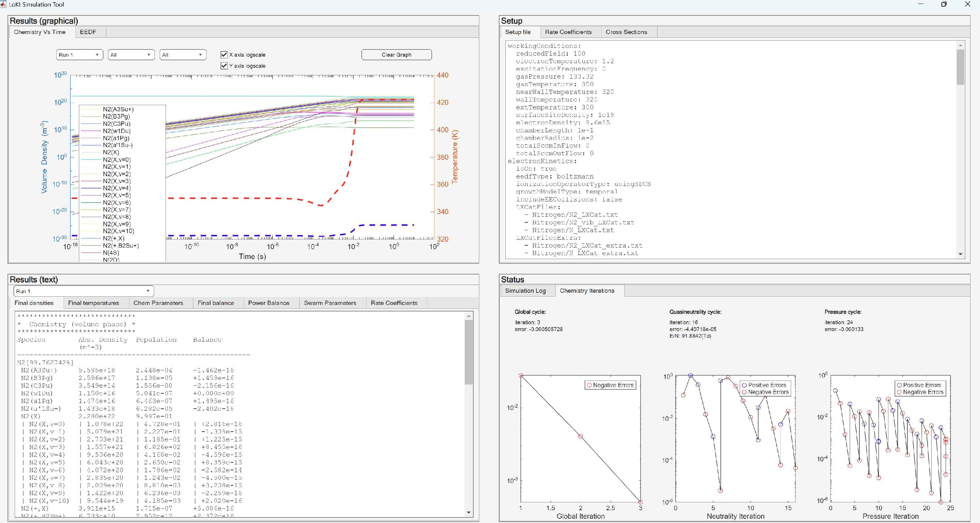Click density value 2.280e+22 for N2(X)

[x=97, y=417]
